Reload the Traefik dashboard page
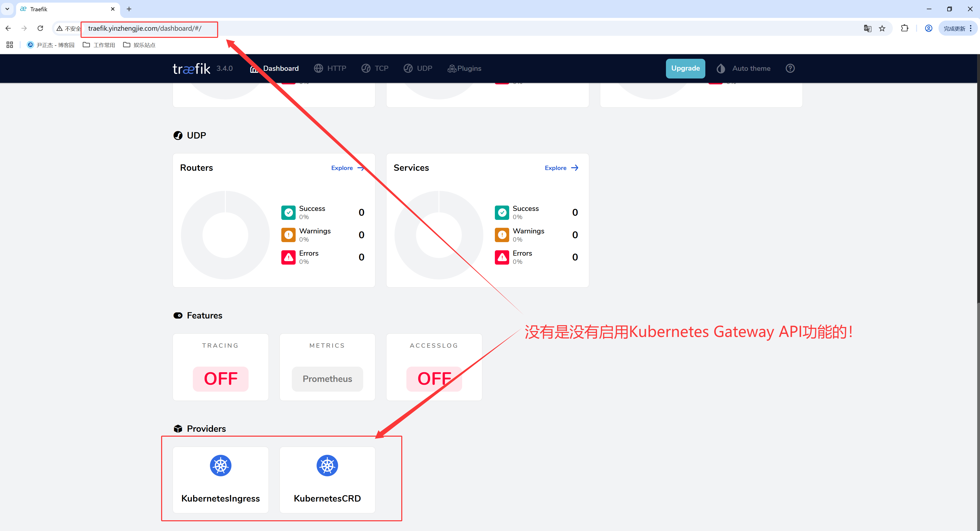 click(x=40, y=29)
